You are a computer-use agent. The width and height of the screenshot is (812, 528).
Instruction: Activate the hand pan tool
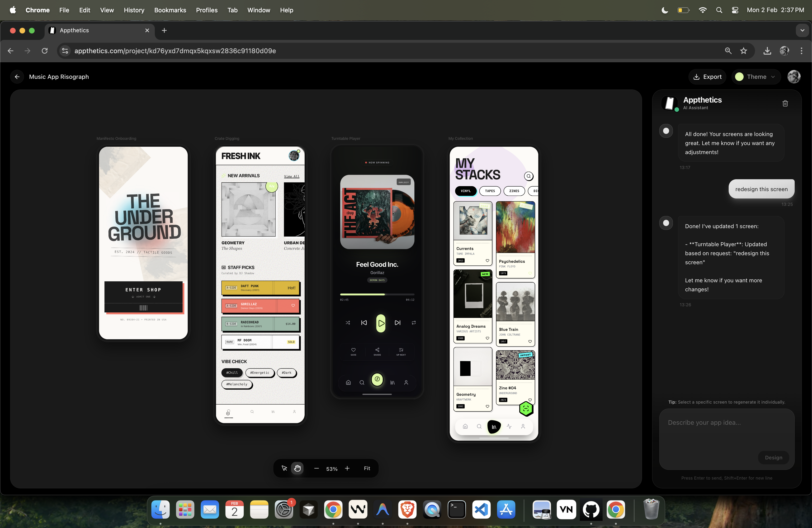click(297, 468)
